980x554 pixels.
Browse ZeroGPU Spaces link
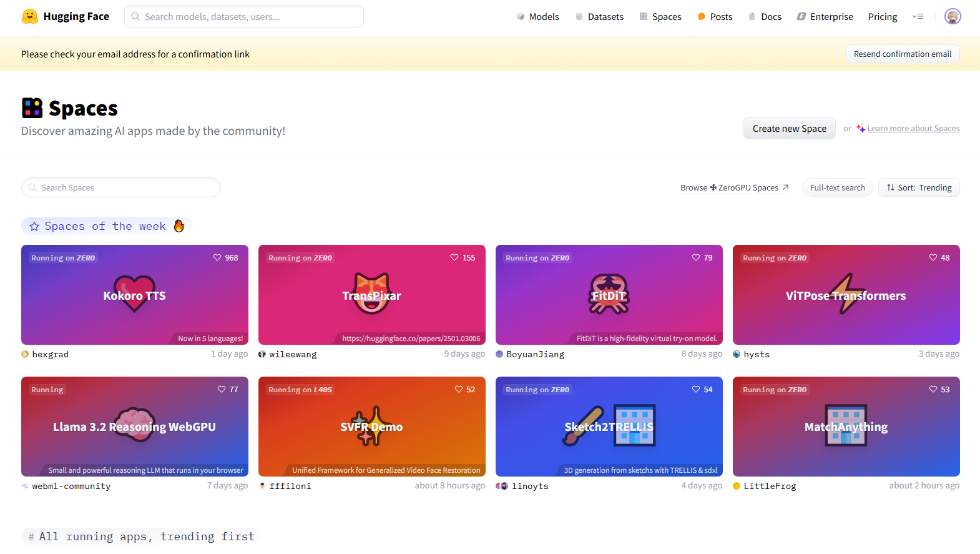click(x=735, y=187)
